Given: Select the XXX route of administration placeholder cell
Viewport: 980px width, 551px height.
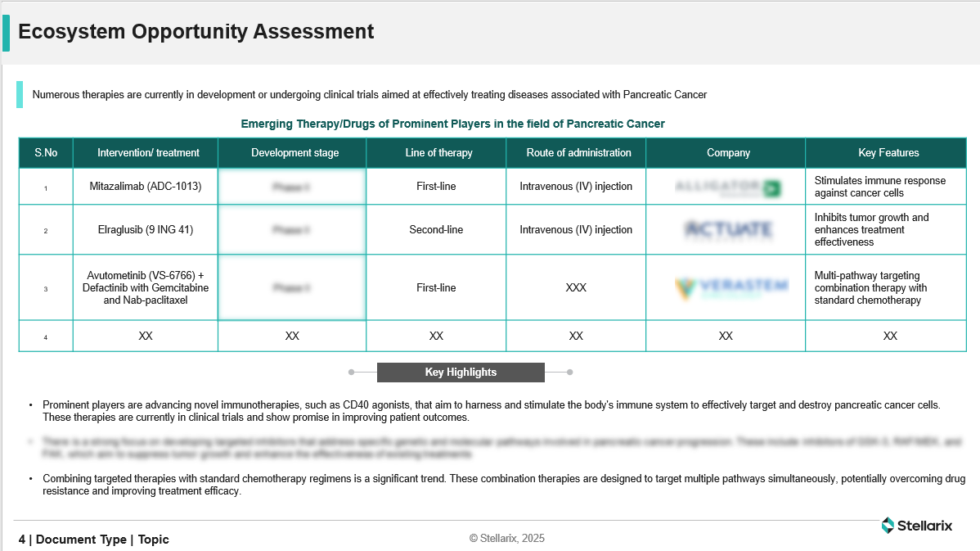Looking at the screenshot, I should pyautogui.click(x=576, y=287).
